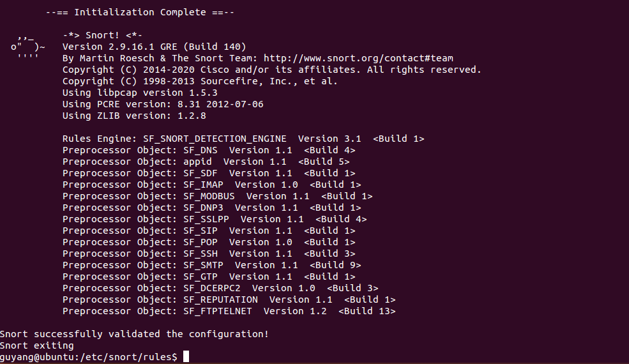Click the SF_DNS preprocessor object line
Viewport: 629px width, 364px height.
(209, 150)
